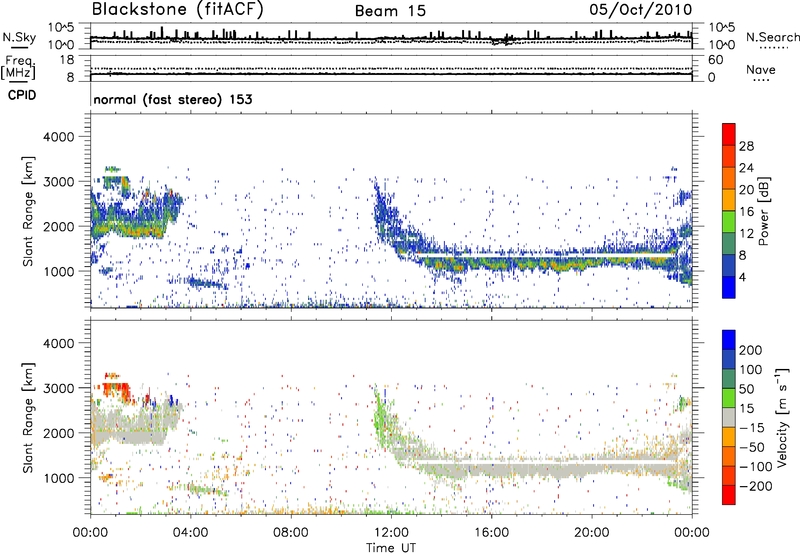
Task: Click the '16:00' time axis label
Action: pos(491,533)
